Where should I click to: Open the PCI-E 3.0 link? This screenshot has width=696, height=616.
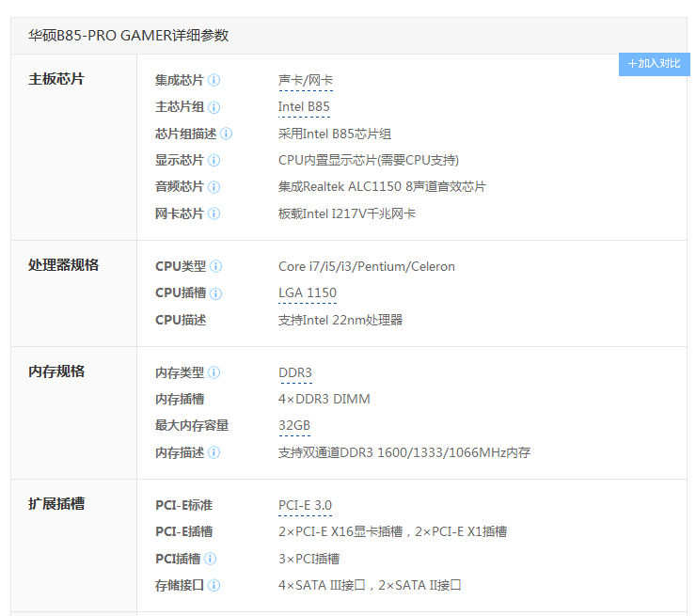pos(306,505)
